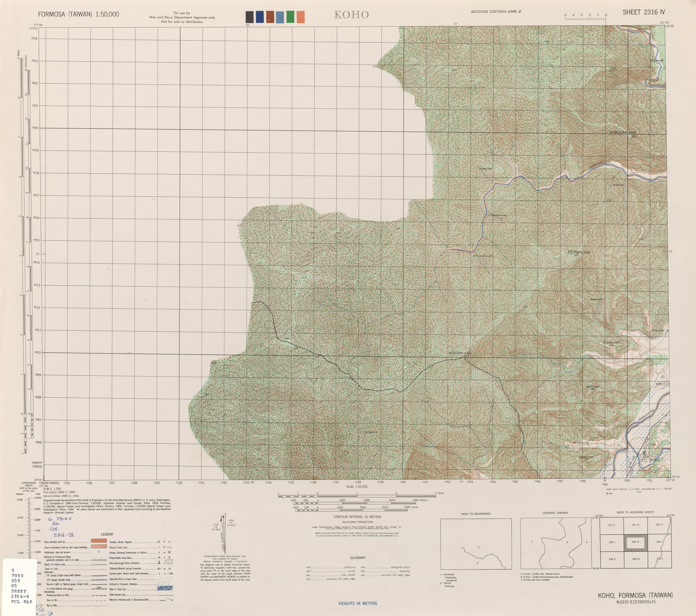Click the control point triangle symbol
The width and height of the screenshot is (696, 616).
tap(159, 574)
